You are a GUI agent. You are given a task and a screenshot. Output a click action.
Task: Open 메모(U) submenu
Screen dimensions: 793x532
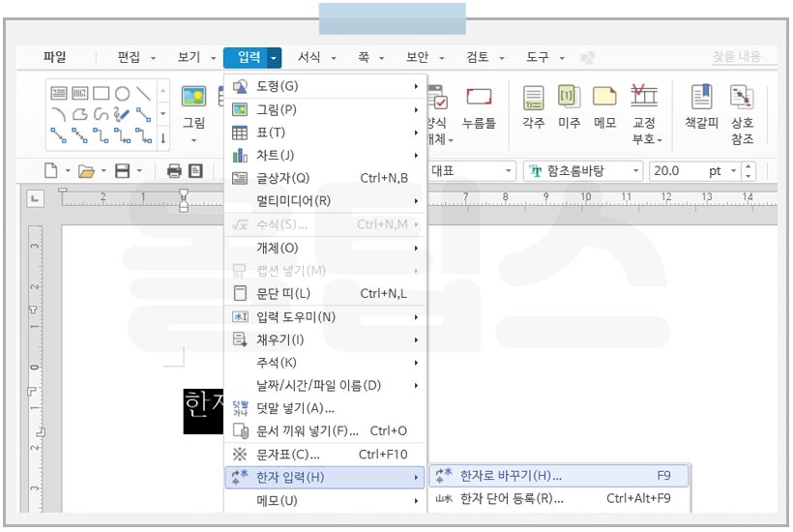pyautogui.click(x=325, y=501)
